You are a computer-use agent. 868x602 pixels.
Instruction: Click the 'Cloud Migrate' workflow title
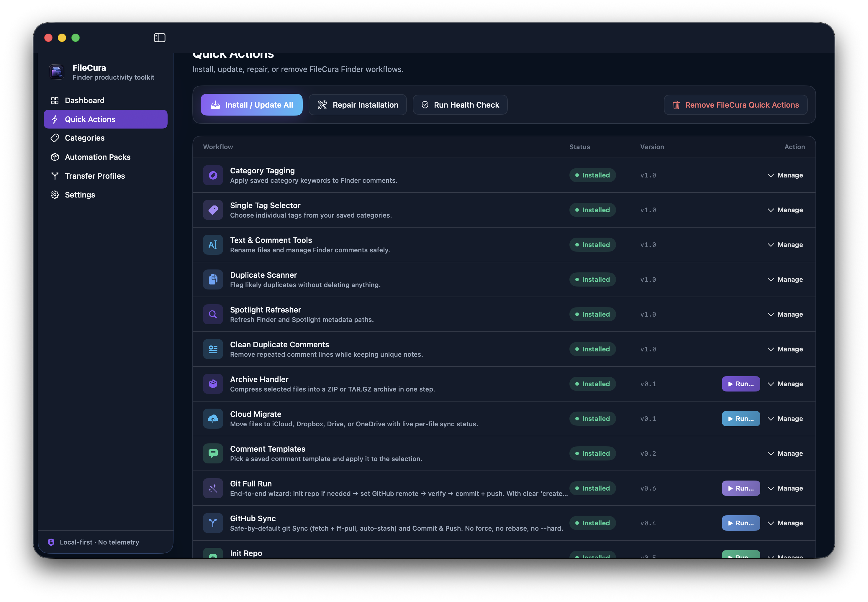(256, 414)
